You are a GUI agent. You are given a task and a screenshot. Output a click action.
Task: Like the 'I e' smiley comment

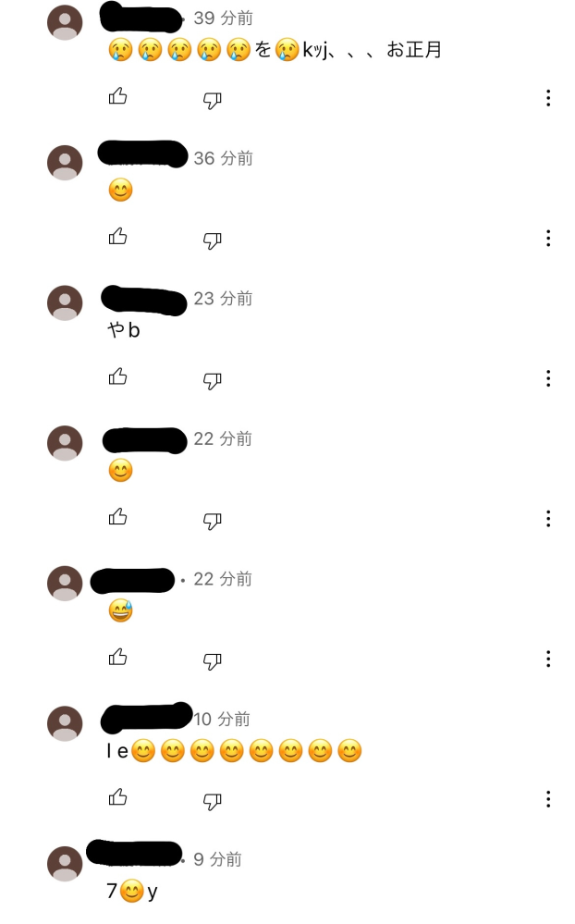(117, 797)
